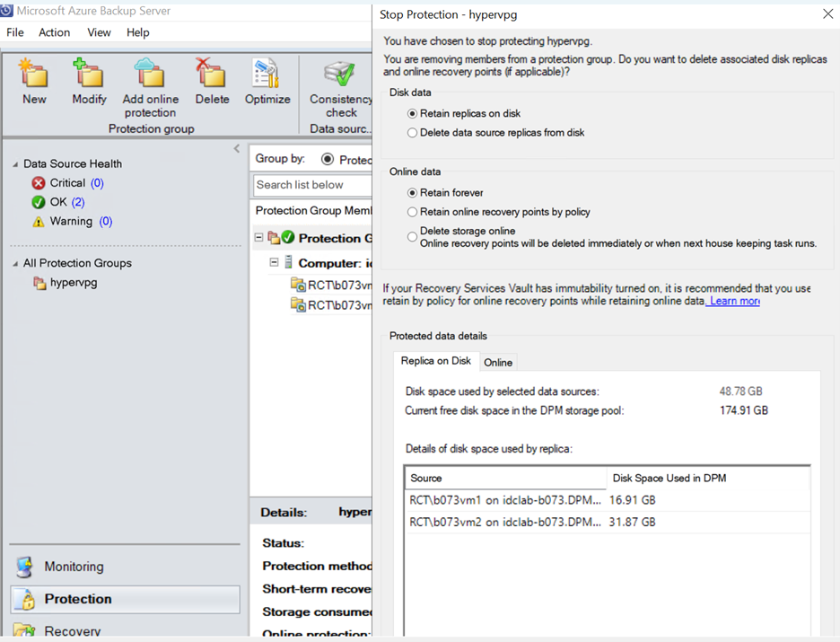The height and width of the screenshot is (642, 840).
Task: Choose Delete storage online option
Action: click(412, 236)
